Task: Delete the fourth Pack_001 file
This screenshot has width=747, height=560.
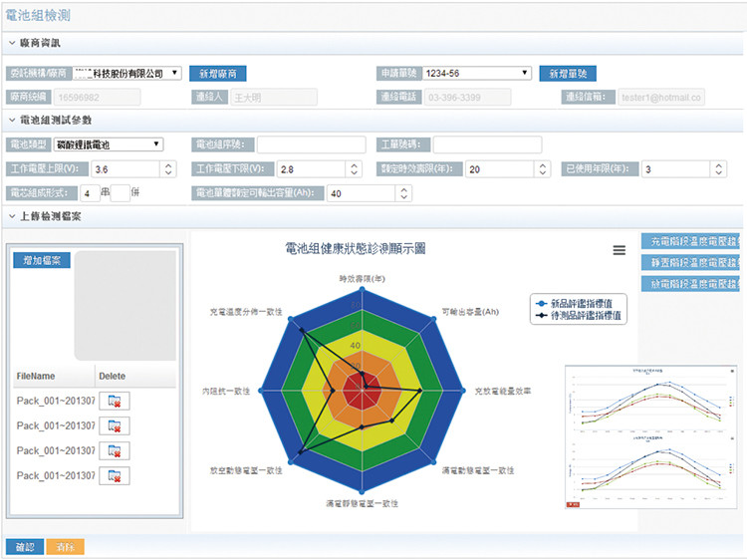Action: coord(115,475)
